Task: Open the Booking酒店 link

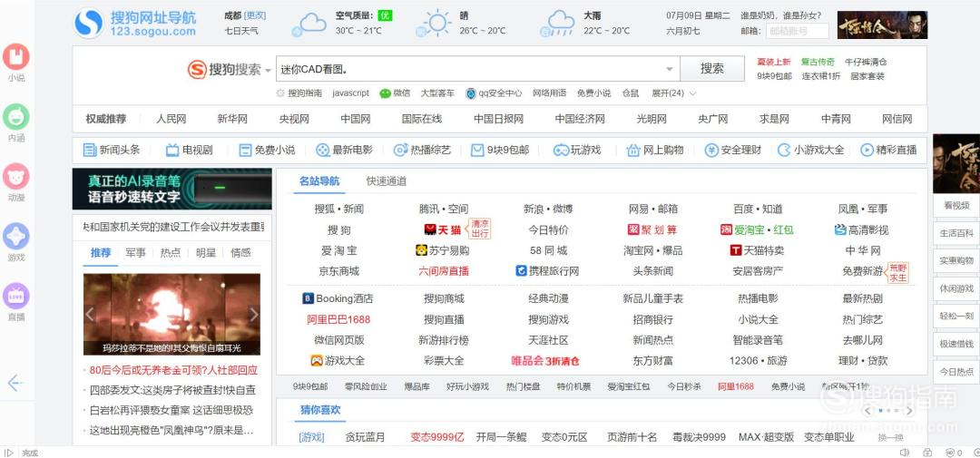Action: [x=338, y=298]
